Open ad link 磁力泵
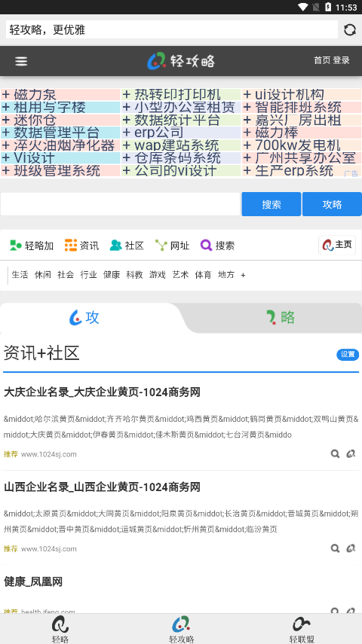 click(x=60, y=95)
